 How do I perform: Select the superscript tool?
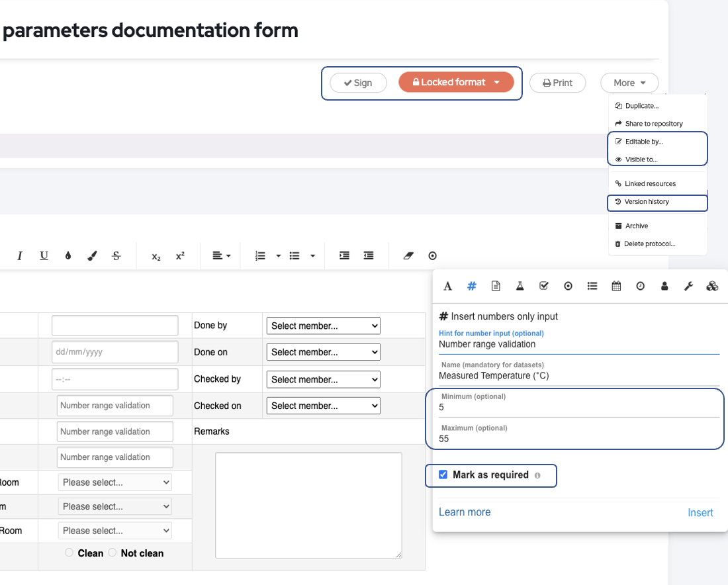tap(180, 256)
